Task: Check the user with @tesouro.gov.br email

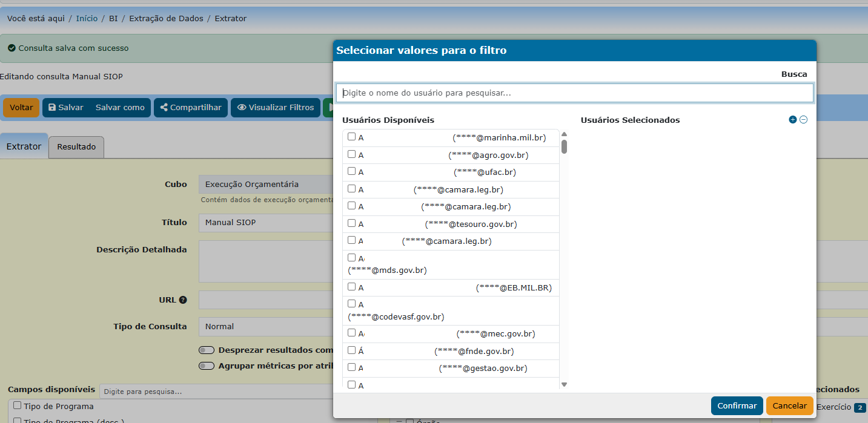Action: 351,223
